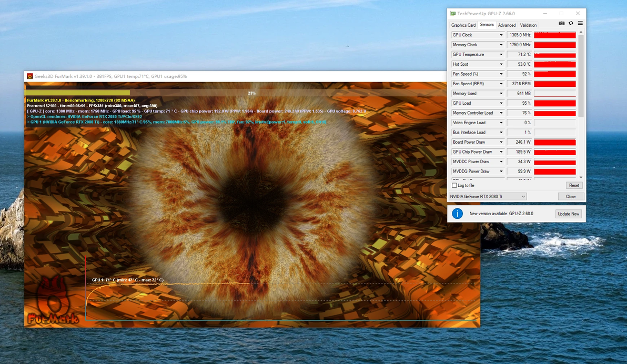Viewport: 627px width, 364px height.
Task: Open the GPU Clock sensor dropdown
Action: click(501, 35)
